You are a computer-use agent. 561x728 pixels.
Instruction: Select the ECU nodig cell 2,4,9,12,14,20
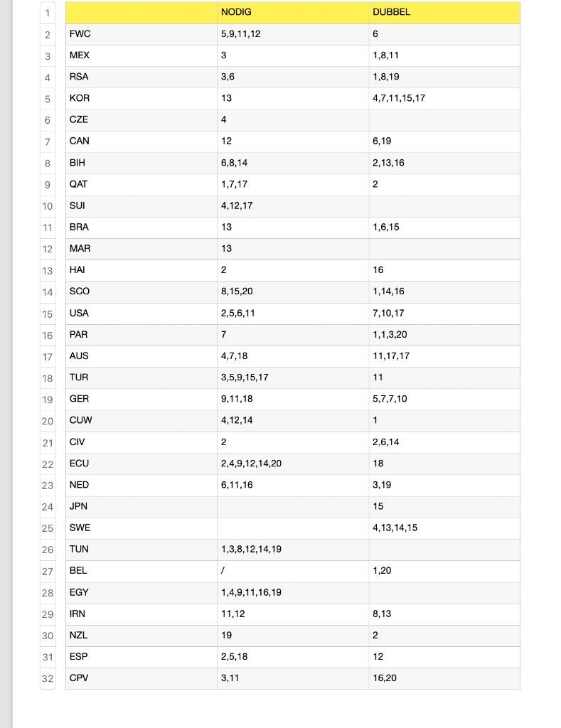(x=292, y=464)
